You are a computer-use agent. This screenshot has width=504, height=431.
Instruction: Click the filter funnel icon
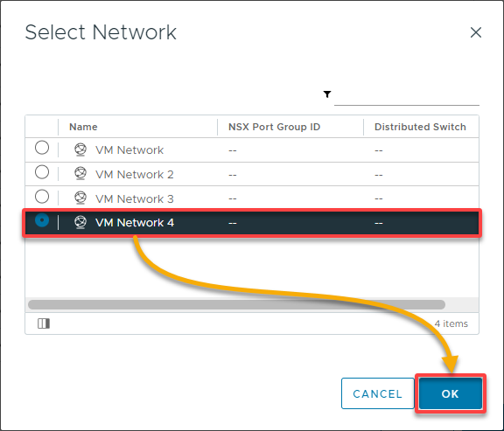tap(327, 94)
